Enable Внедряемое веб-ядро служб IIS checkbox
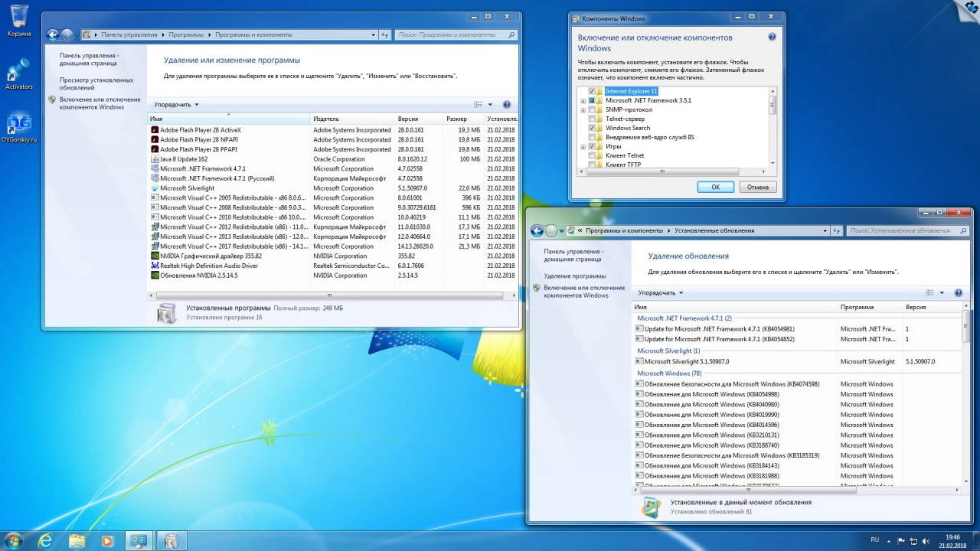The width and height of the screenshot is (980, 551). [x=591, y=137]
